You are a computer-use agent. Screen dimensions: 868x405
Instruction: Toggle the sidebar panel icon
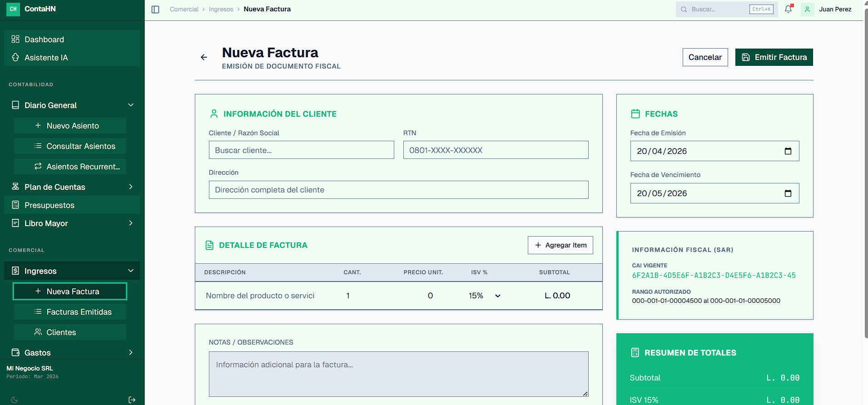[x=155, y=10]
